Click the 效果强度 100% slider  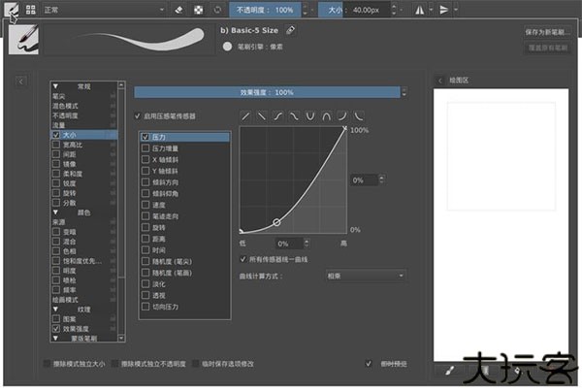[x=267, y=92]
